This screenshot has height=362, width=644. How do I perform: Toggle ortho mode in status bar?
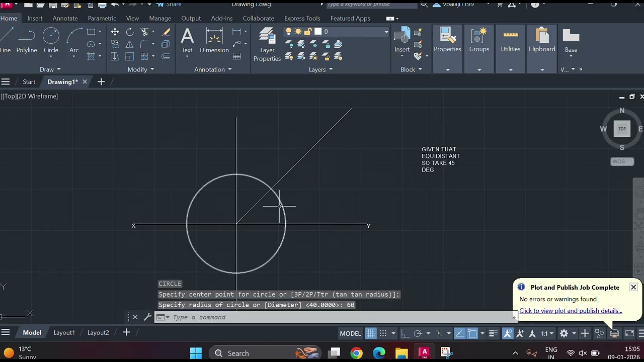(x=405, y=333)
